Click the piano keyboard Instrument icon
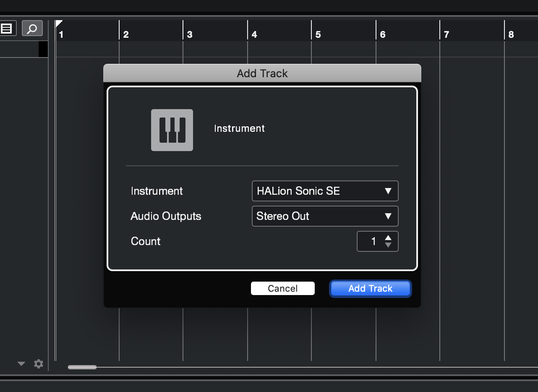538x392 pixels. tap(172, 130)
